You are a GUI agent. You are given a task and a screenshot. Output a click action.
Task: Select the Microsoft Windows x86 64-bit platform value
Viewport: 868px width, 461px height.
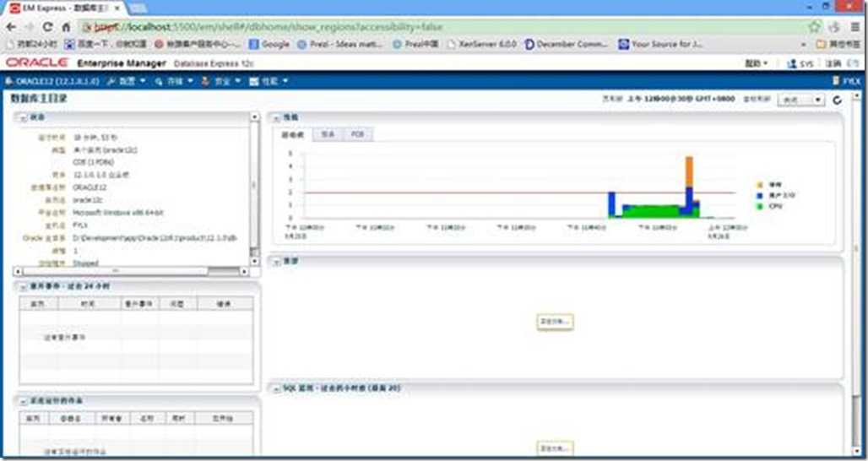[x=118, y=213]
